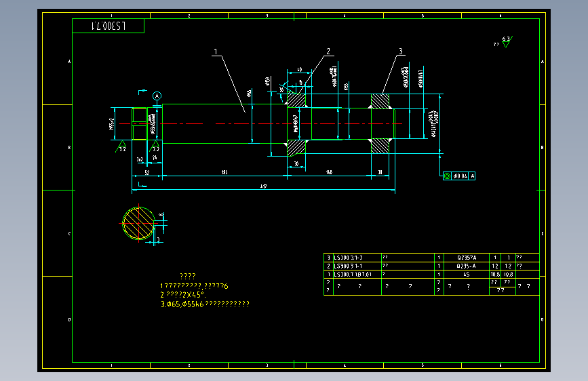Select parts list cell LS300.3.1-1
588x381 pixels.
tap(357, 266)
